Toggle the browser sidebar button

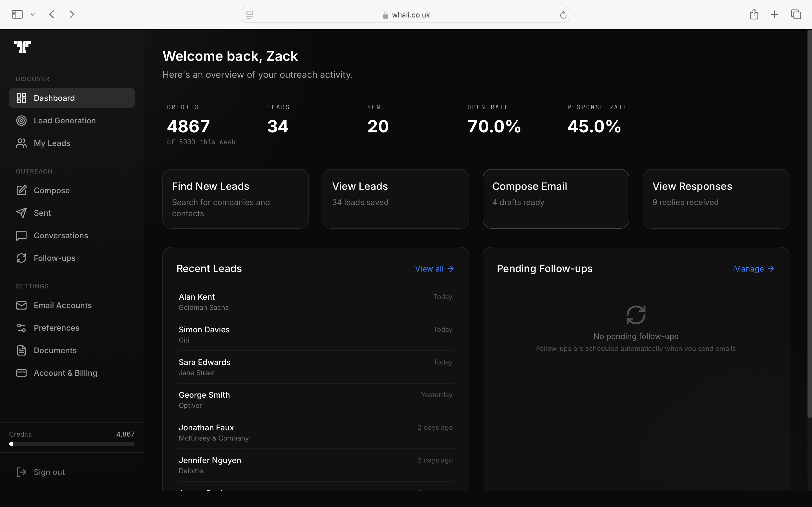point(17,14)
